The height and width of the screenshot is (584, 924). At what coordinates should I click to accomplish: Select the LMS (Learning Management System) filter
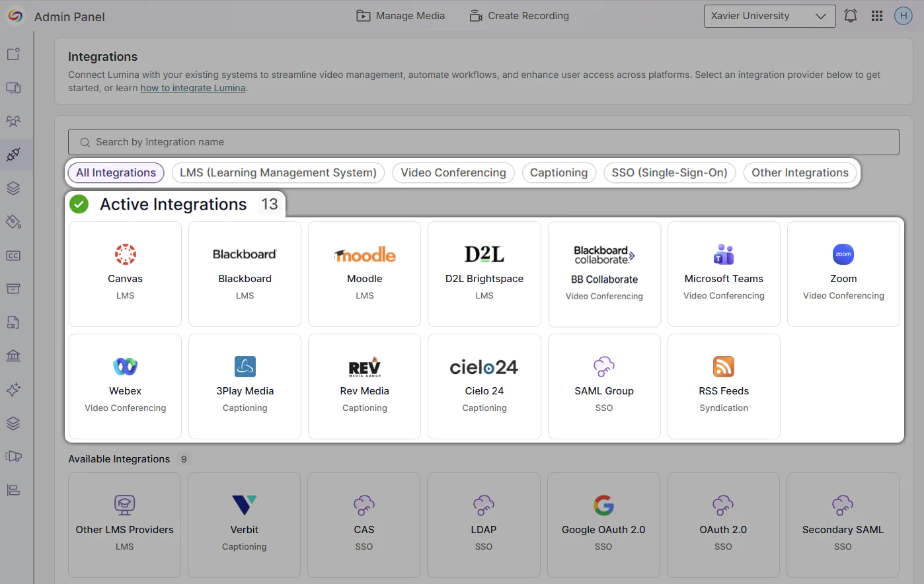point(278,172)
